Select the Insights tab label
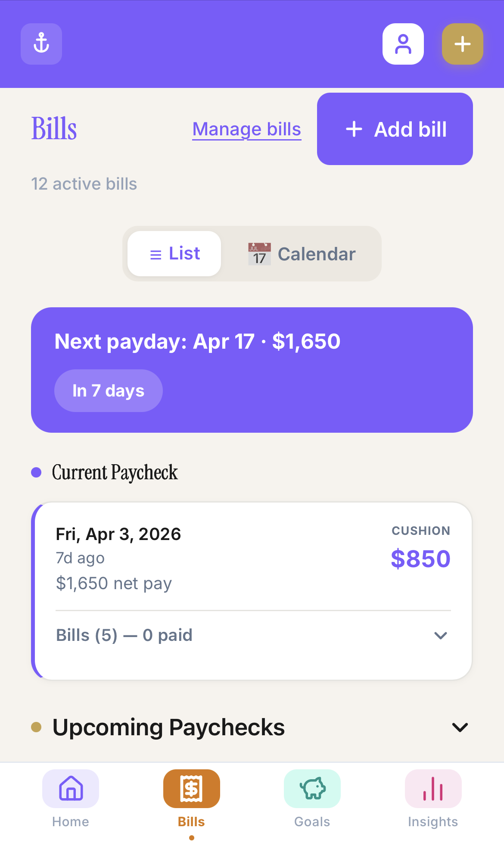The image size is (504, 865). click(433, 822)
